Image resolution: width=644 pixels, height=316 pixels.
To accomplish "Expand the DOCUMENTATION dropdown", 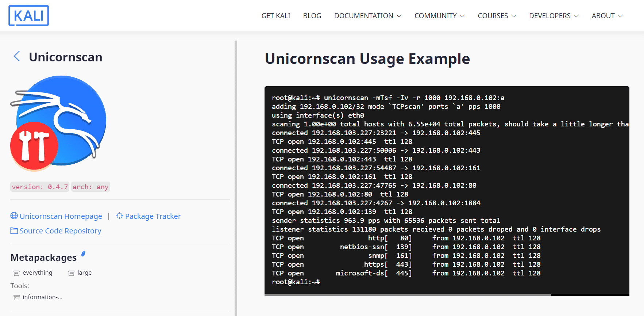I will click(x=368, y=16).
